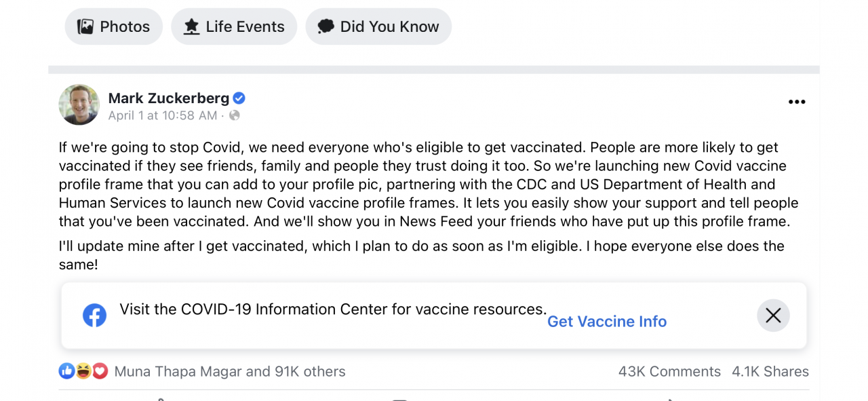Click the Like reaction icon

(67, 371)
